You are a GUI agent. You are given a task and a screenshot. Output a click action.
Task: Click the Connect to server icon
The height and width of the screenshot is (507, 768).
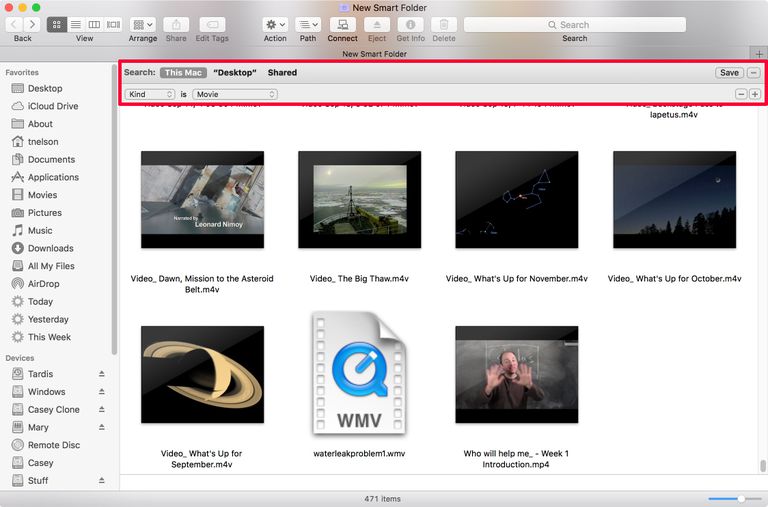tap(343, 24)
